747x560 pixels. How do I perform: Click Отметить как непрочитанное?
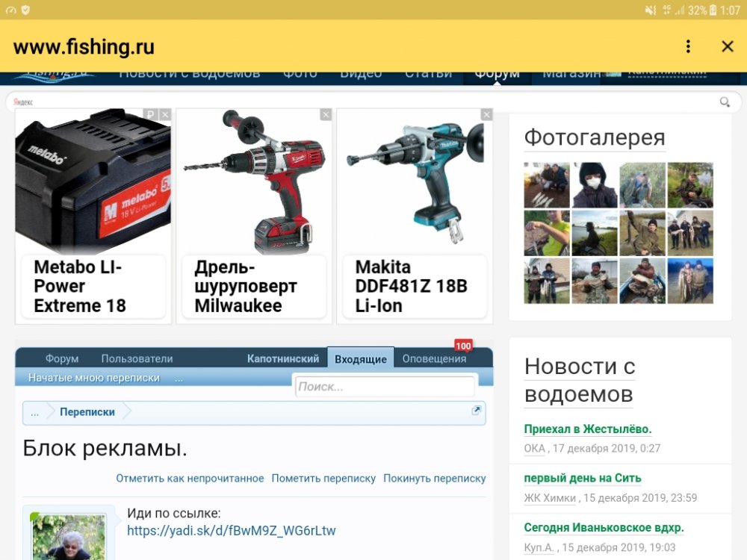point(190,478)
